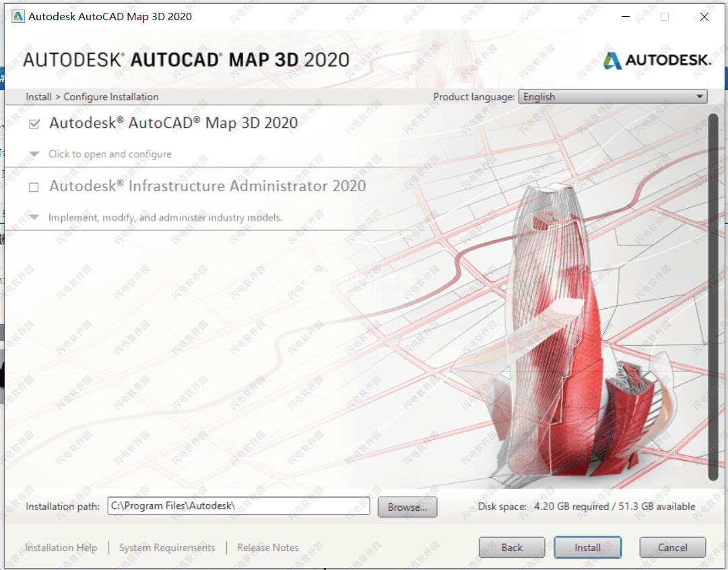Click the Browse... button
Screen dimensions: 728x570
[407, 507]
